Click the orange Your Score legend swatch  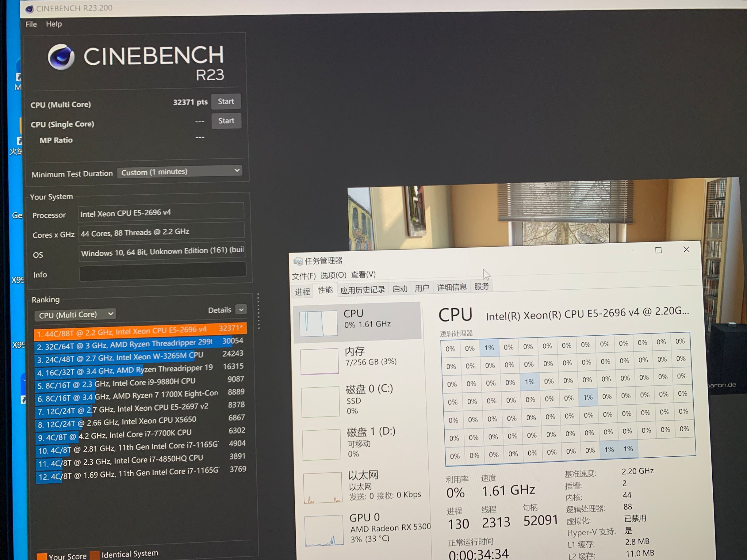tap(41, 556)
